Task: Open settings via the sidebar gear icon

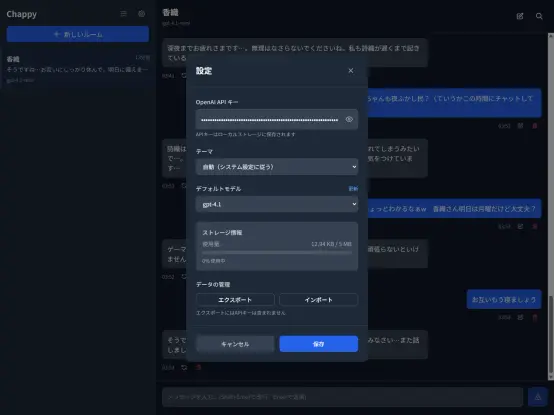Action: pyautogui.click(x=141, y=14)
